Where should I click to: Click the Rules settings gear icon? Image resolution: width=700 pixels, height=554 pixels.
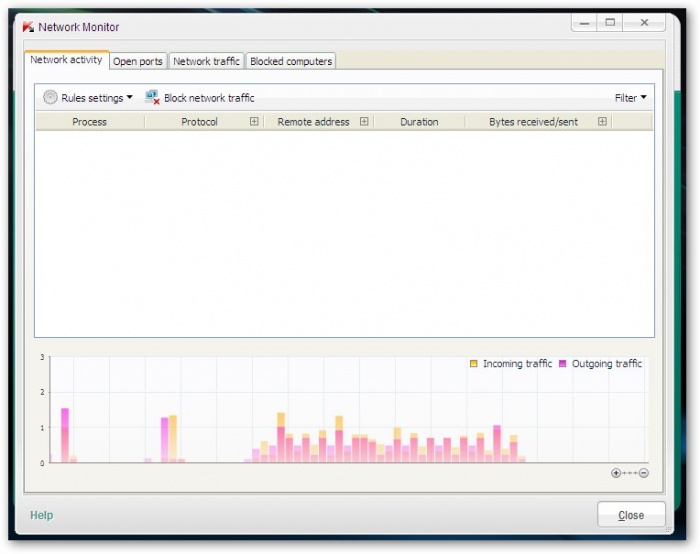pos(50,97)
